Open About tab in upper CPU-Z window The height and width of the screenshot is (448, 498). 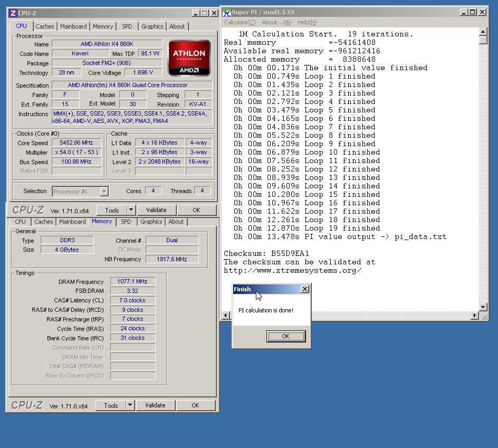(177, 26)
